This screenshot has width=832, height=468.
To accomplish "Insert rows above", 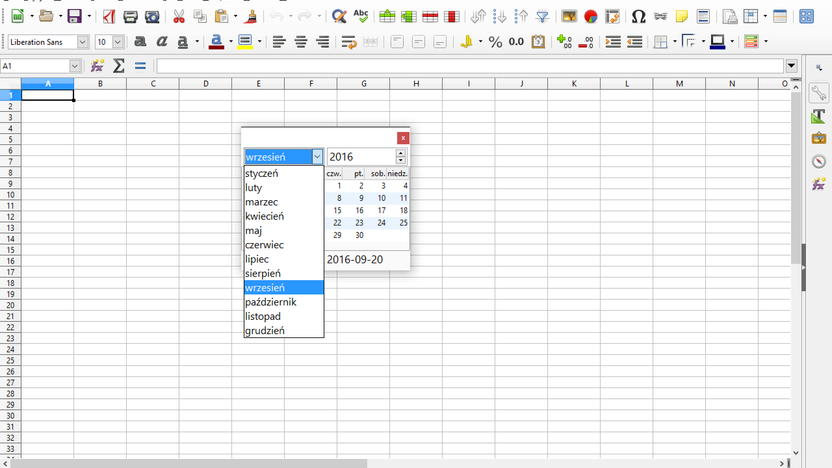I will [x=387, y=16].
